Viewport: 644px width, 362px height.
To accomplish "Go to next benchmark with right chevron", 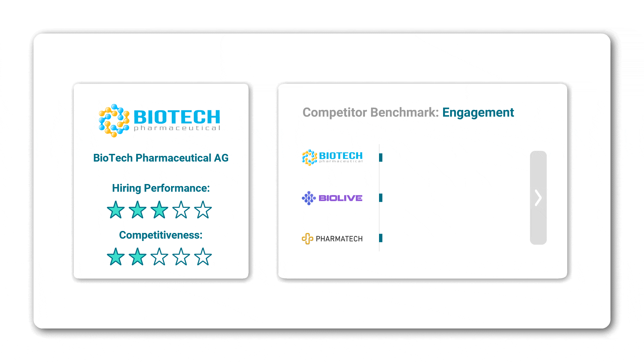I will tap(538, 198).
